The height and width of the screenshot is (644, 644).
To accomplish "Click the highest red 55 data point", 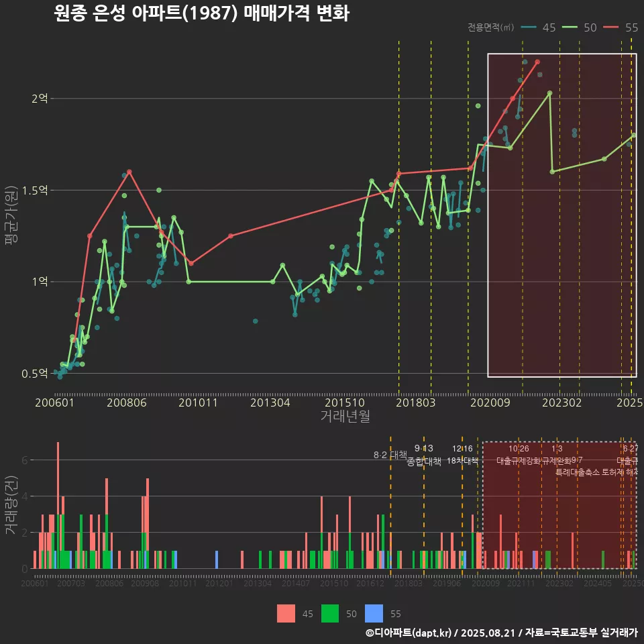I will 537,62.
